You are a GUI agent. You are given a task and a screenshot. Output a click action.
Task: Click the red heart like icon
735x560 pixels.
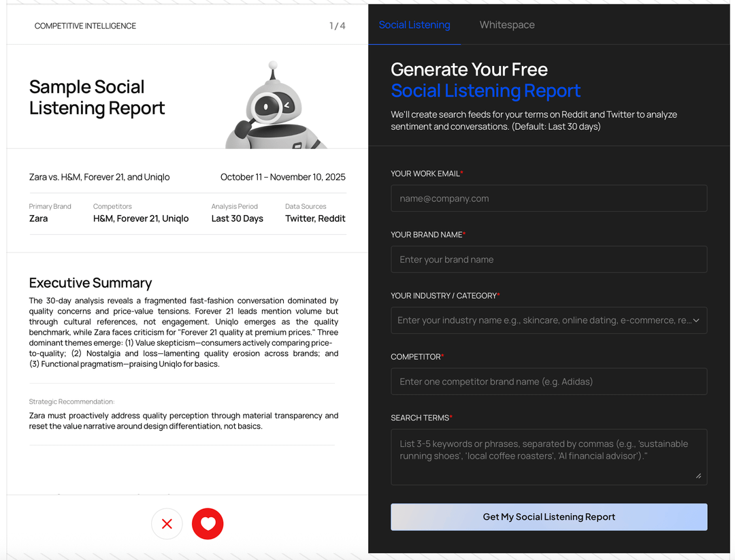coord(208,524)
